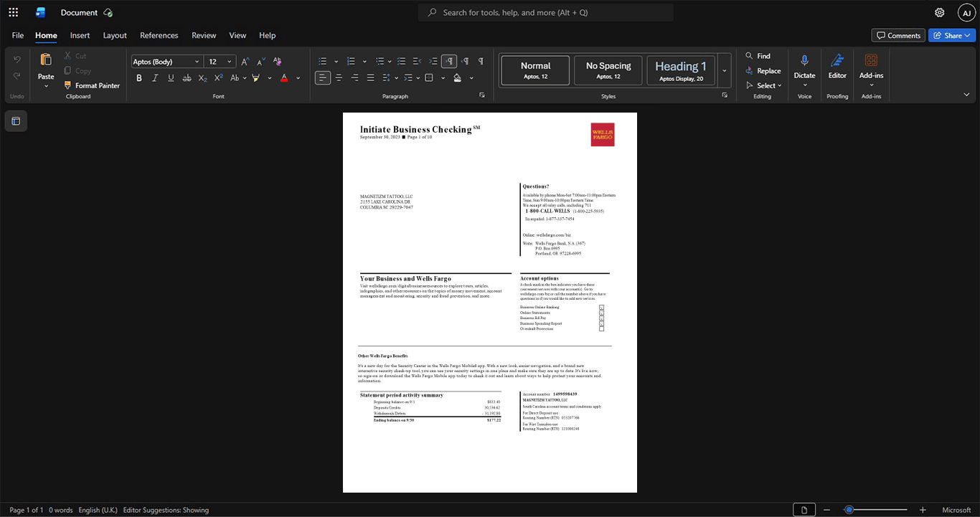Toggle Underline formatting
Image resolution: width=980 pixels, height=517 pixels.
[171, 77]
